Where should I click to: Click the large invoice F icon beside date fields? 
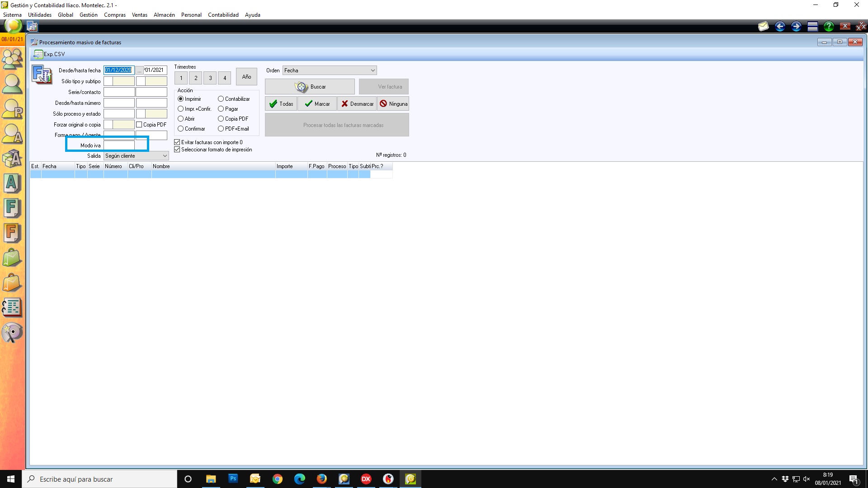(42, 75)
